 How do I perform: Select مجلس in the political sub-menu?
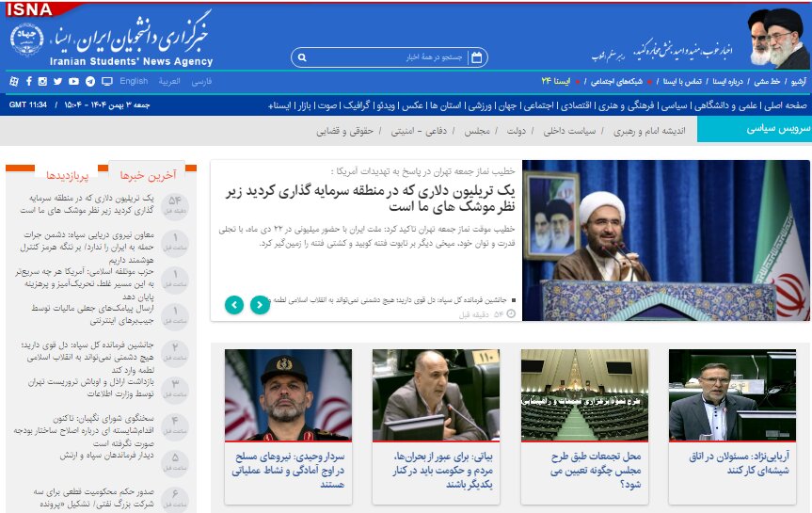click(x=479, y=129)
